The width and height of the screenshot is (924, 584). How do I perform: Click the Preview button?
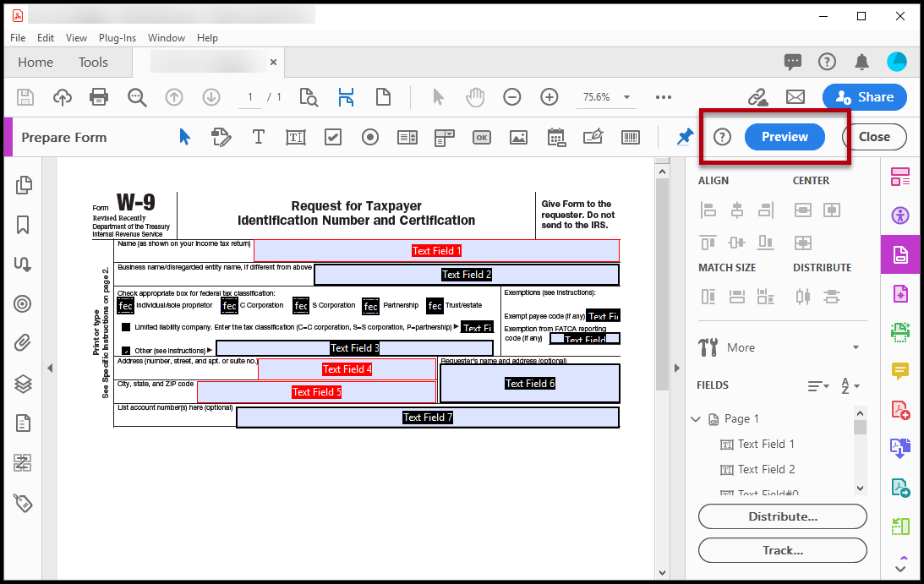click(785, 137)
